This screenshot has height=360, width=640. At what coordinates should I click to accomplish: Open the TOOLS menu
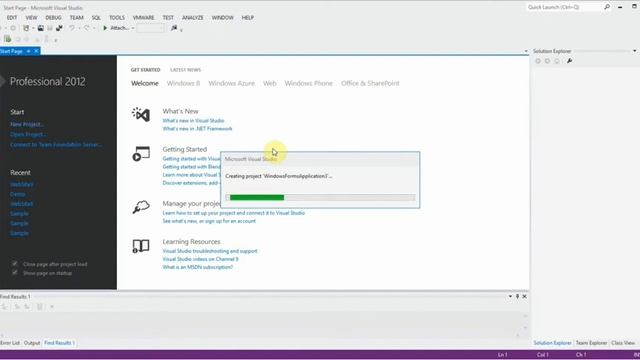[x=117, y=18]
